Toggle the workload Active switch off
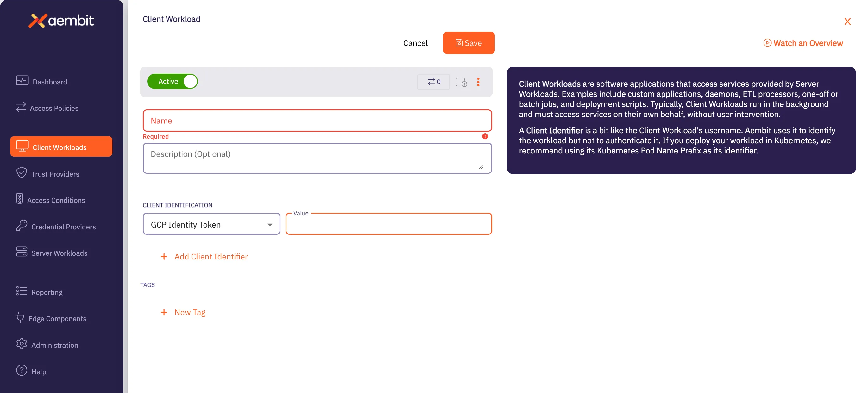 [173, 81]
